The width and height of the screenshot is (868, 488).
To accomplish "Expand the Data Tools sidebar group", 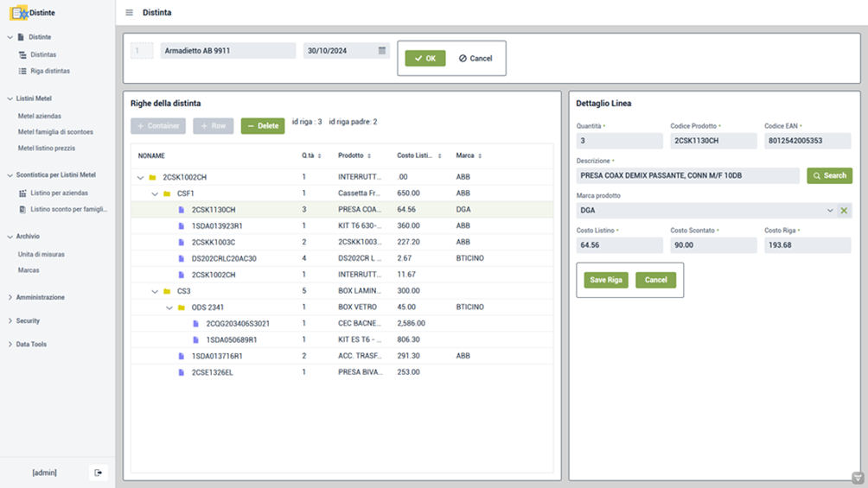I will pyautogui.click(x=10, y=344).
